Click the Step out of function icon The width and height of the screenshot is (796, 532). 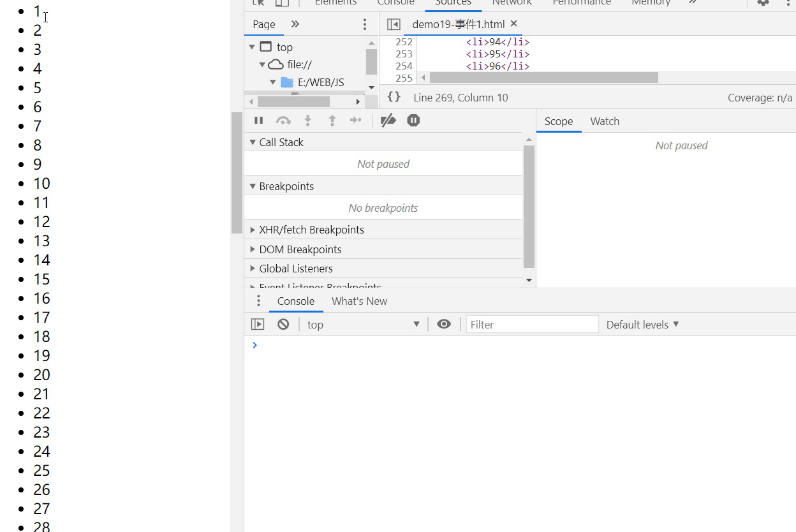point(332,121)
